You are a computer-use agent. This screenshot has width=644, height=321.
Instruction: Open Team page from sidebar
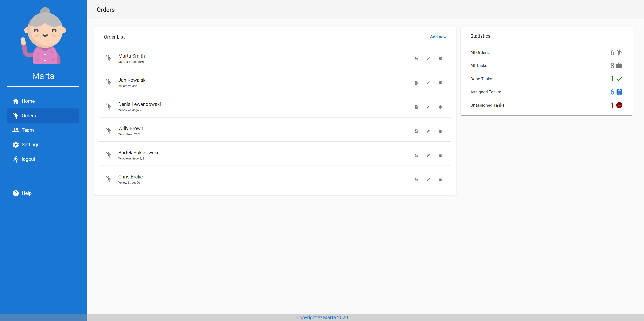28,130
